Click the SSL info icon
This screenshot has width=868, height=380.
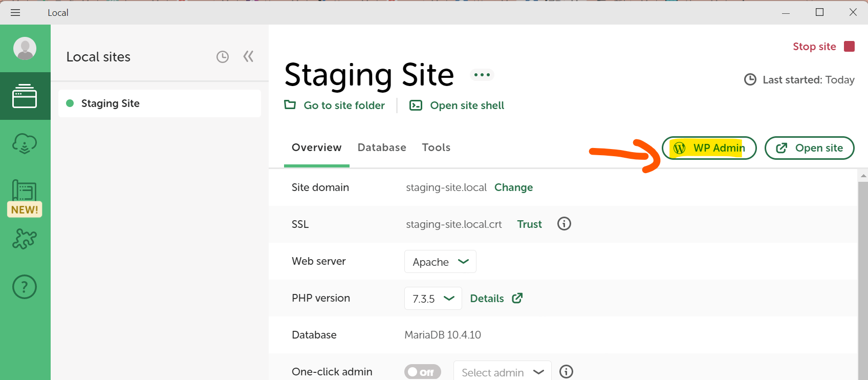[x=564, y=224]
